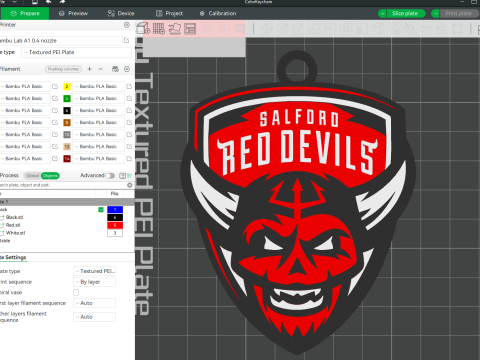Change Red.stl filament swatch numbered 5

click(x=115, y=225)
